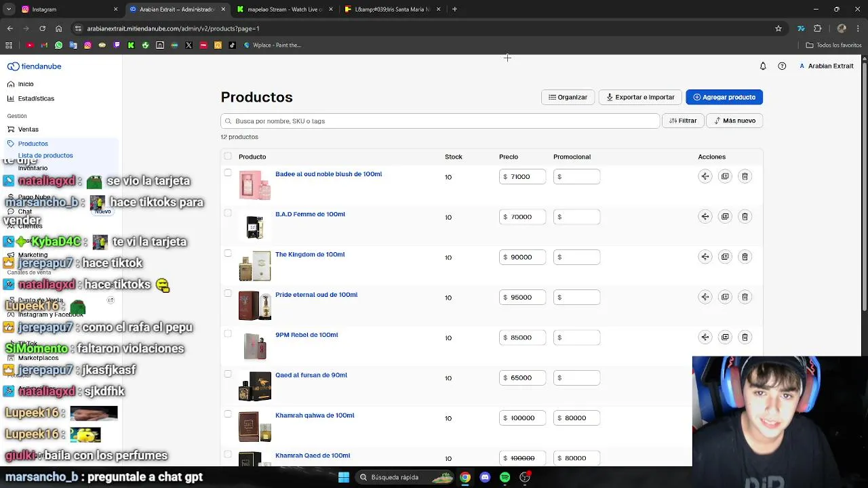Duplicate The Kingdom de 100ml product
The image size is (868, 488).
[725, 257]
